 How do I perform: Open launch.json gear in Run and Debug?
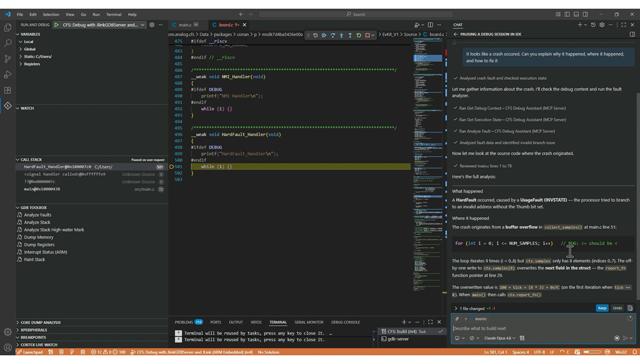coord(152,25)
